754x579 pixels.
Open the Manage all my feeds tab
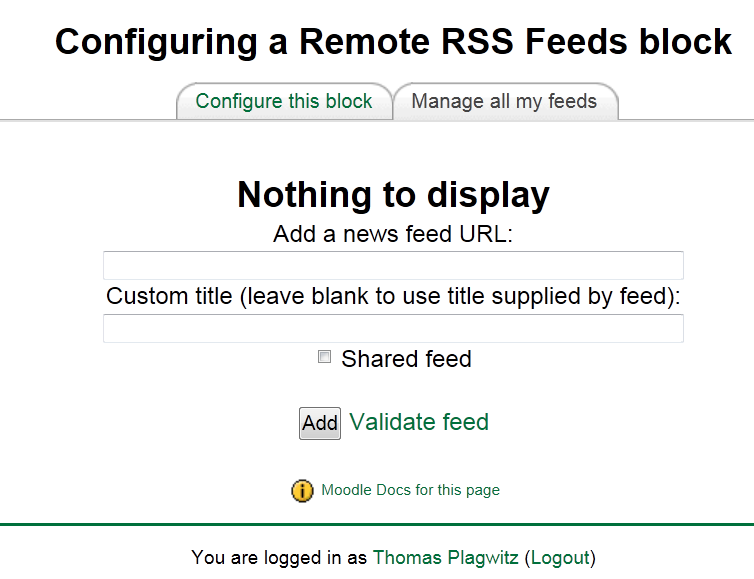504,102
